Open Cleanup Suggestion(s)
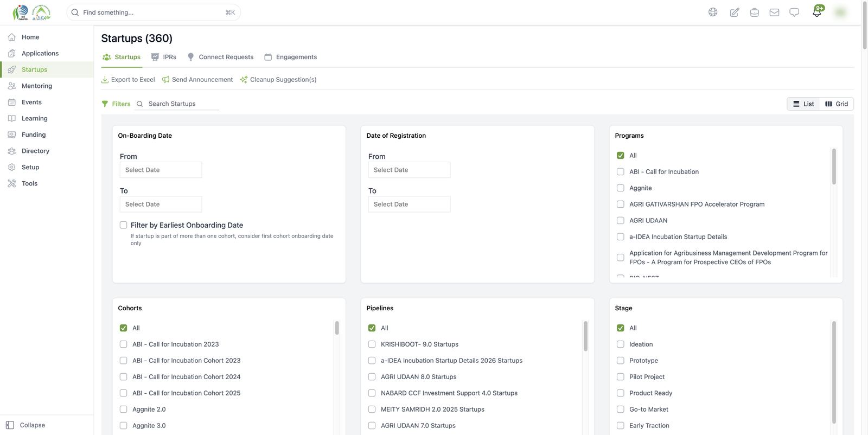 point(278,80)
